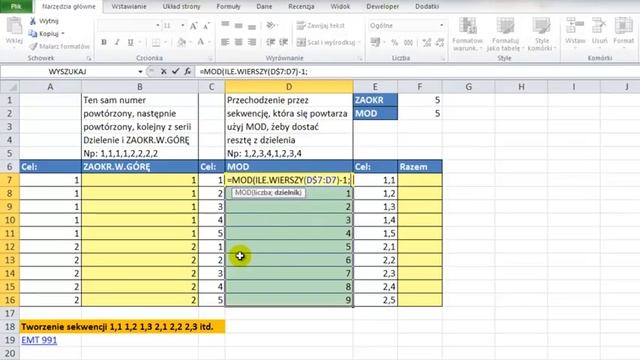Click the Select All corner button
The width and height of the screenshot is (640, 360).
tap(10, 87)
